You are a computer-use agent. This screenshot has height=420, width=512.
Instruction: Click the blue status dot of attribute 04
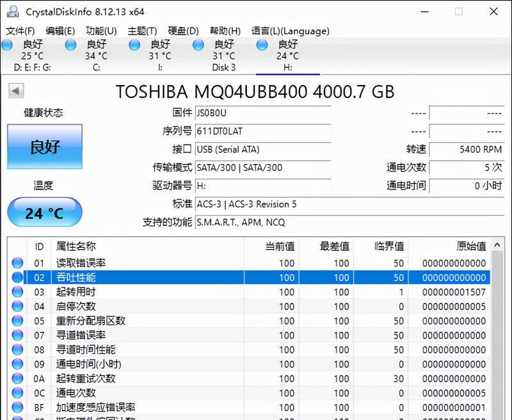point(18,306)
